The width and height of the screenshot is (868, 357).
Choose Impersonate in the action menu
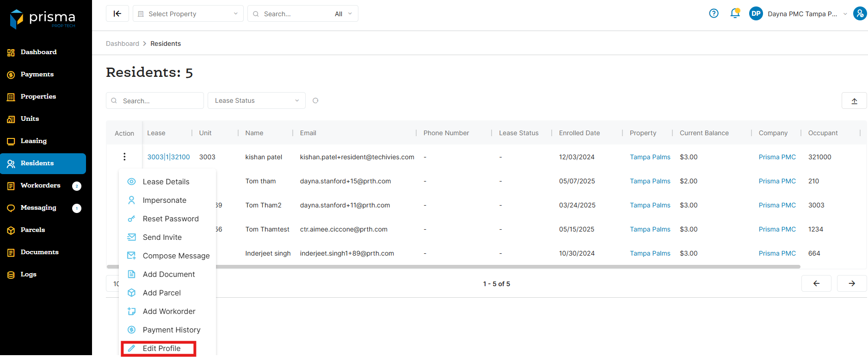(x=164, y=200)
